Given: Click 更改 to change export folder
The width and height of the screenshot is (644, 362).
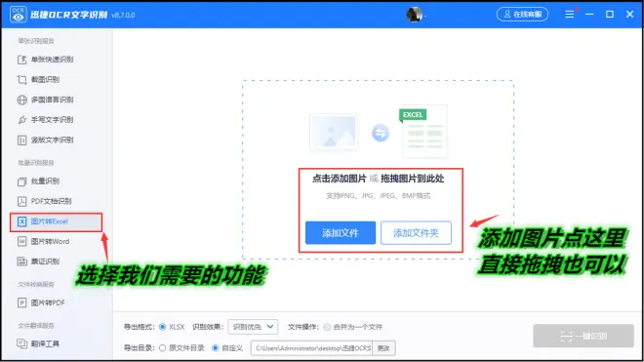Looking at the screenshot, I should tap(383, 348).
